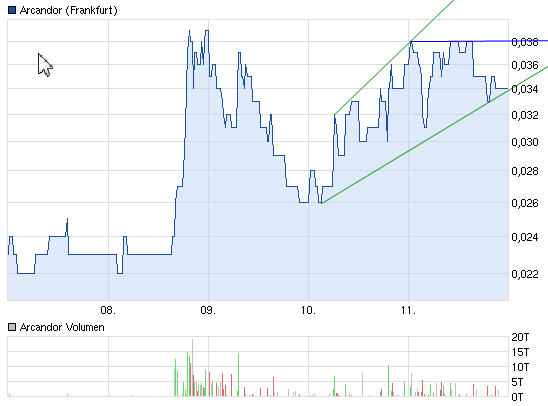
Task: Click the 20T volume axis label
Action: pos(520,337)
